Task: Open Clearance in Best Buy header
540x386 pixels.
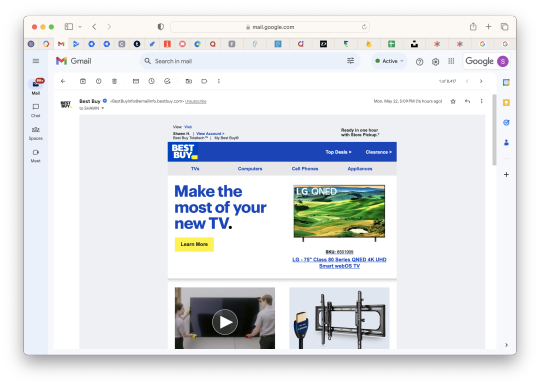Action: tap(378, 152)
